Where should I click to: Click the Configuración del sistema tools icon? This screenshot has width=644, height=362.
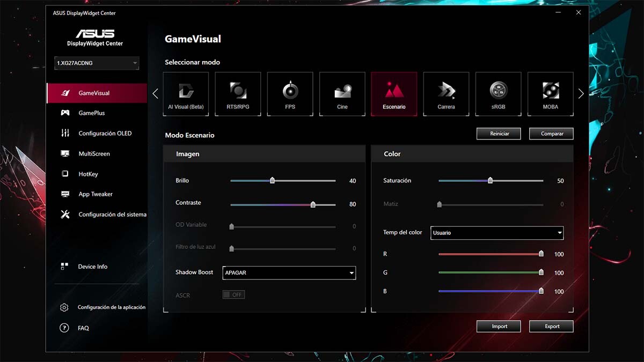(65, 215)
